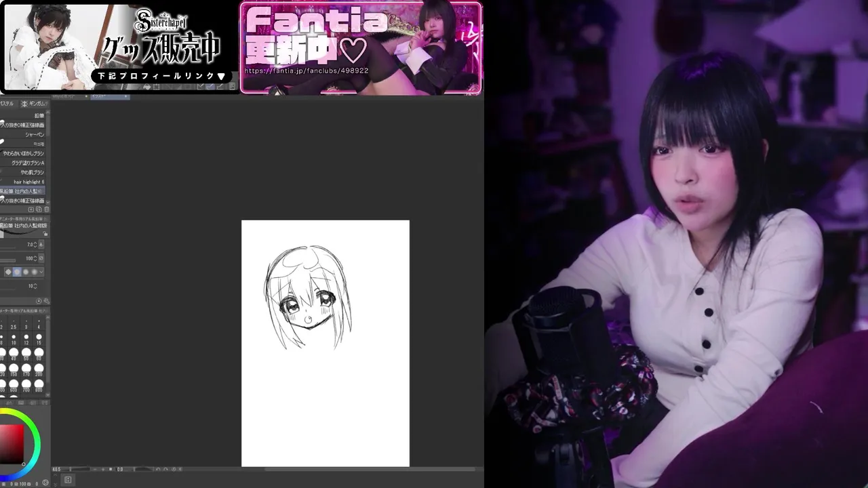The image size is (868, 488).
Task: Select the highlighted second brush hardness preset
Action: pyautogui.click(x=18, y=272)
